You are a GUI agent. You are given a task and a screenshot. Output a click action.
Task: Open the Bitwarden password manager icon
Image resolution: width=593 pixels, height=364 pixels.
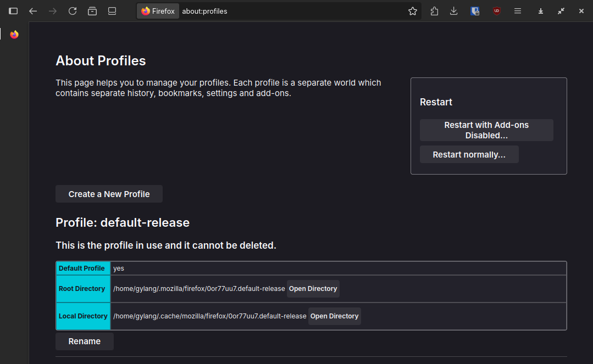point(474,10)
